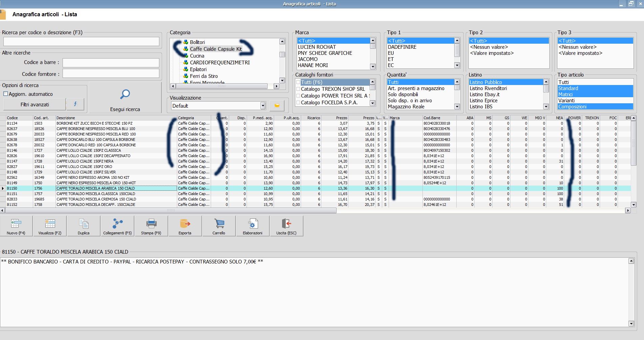The width and height of the screenshot is (644, 340).
Task: Click the Marca list scroll-down arrow
Action: coord(373,66)
